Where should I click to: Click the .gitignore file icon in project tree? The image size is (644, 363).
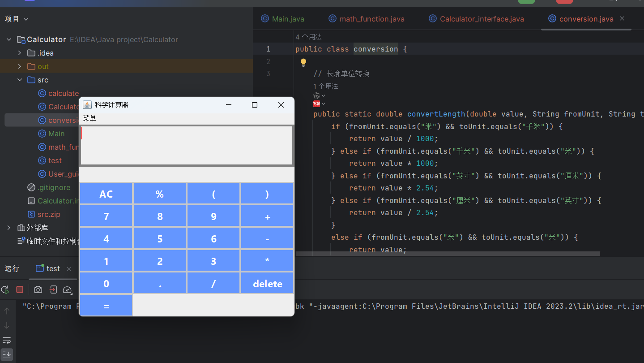click(x=31, y=187)
